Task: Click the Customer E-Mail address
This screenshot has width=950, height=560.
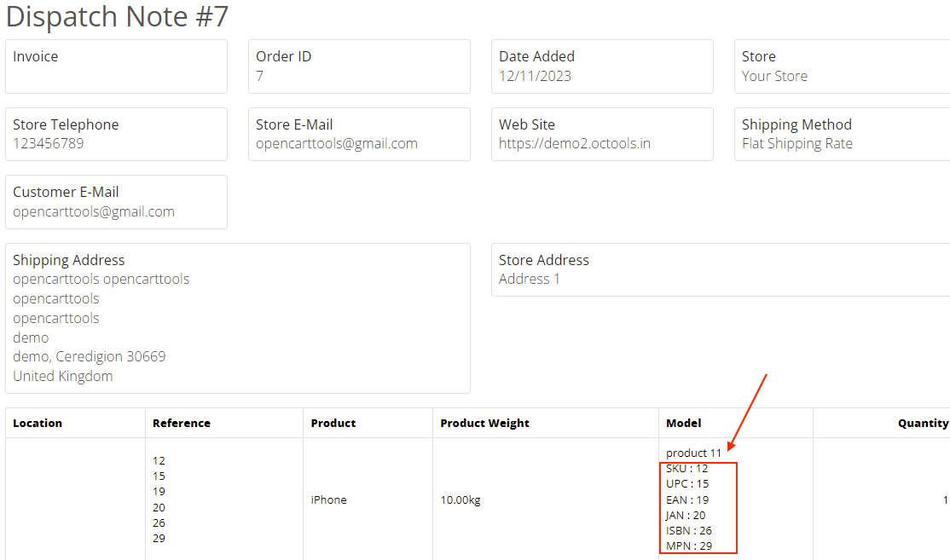Action: coord(93,212)
